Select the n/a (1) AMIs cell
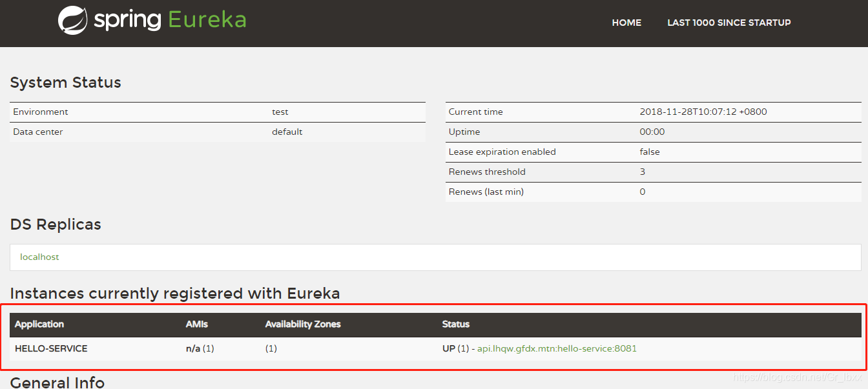The height and width of the screenshot is (389, 868). [x=200, y=348]
